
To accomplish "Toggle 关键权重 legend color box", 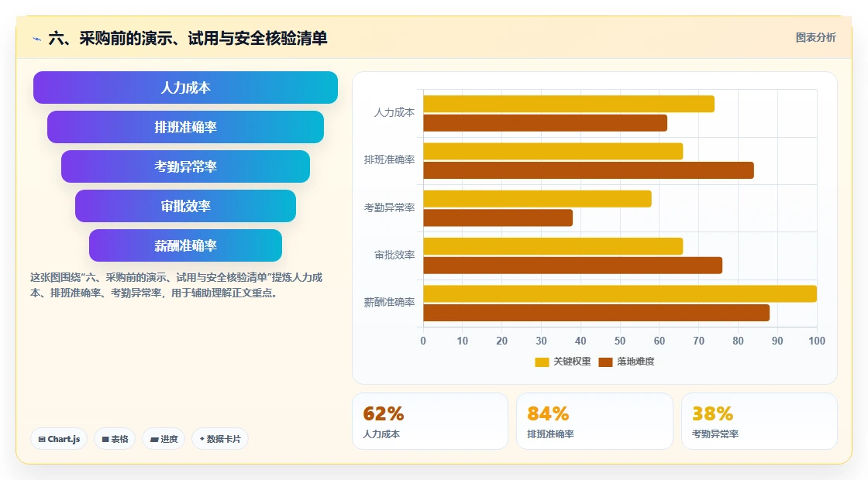I will [542, 362].
